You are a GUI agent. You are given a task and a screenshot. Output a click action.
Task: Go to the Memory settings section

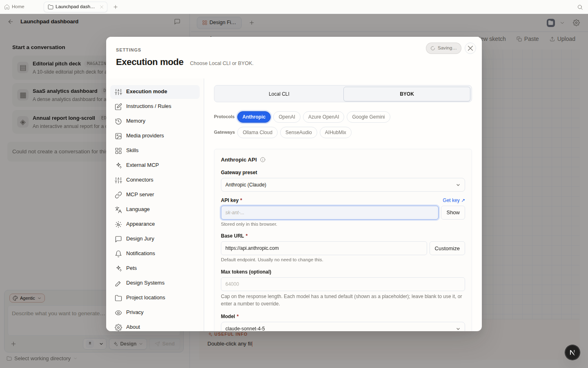tap(155, 121)
